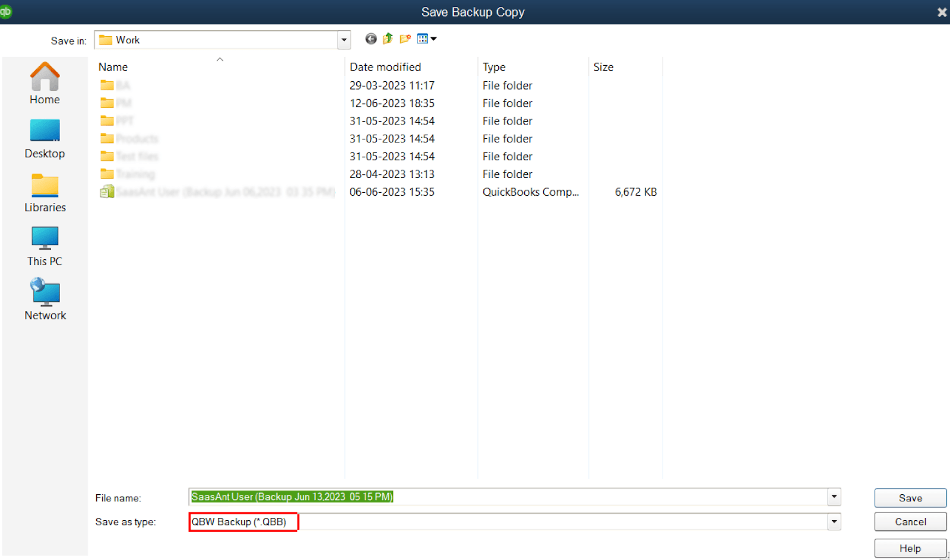Select Desktop in the places sidebar

pyautogui.click(x=45, y=139)
